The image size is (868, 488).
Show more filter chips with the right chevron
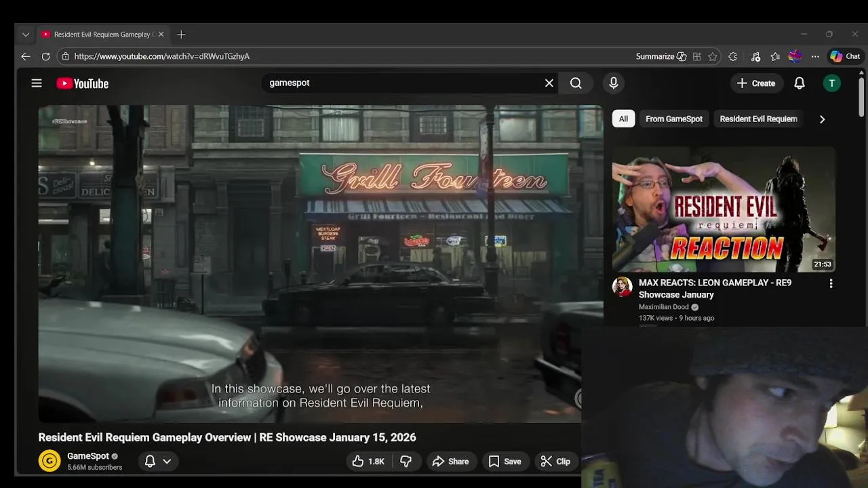click(822, 119)
